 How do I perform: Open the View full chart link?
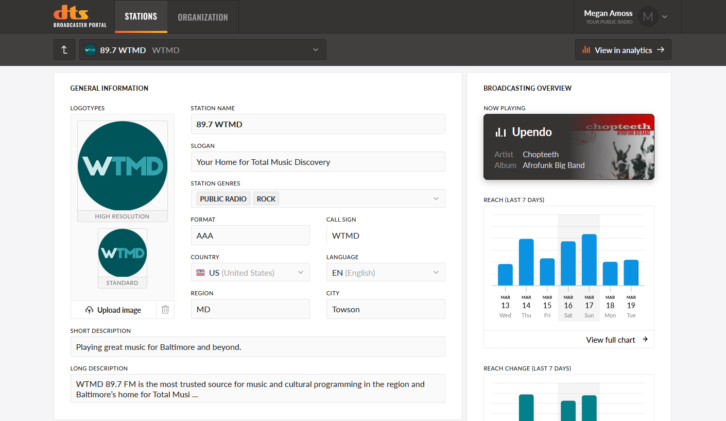click(x=617, y=339)
